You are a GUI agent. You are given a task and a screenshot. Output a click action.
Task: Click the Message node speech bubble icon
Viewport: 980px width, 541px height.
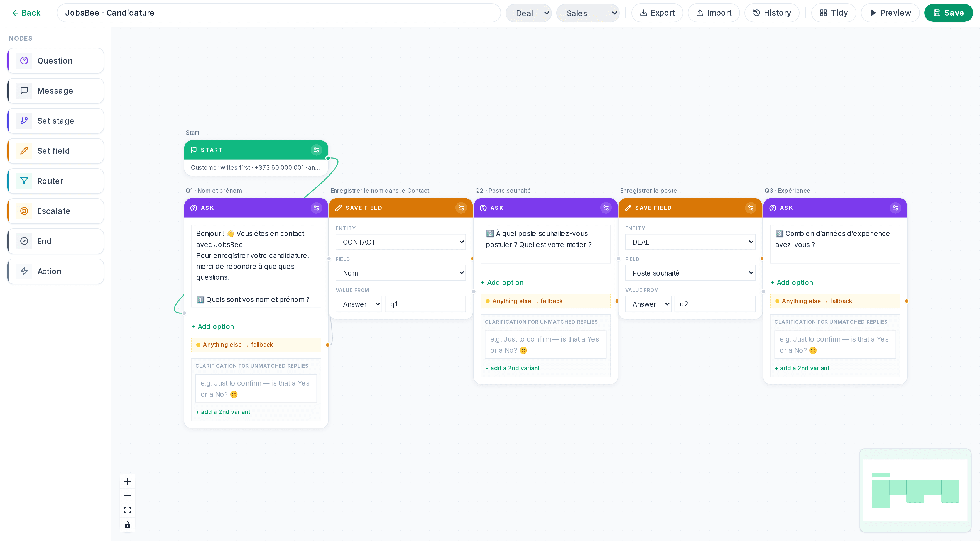24,91
